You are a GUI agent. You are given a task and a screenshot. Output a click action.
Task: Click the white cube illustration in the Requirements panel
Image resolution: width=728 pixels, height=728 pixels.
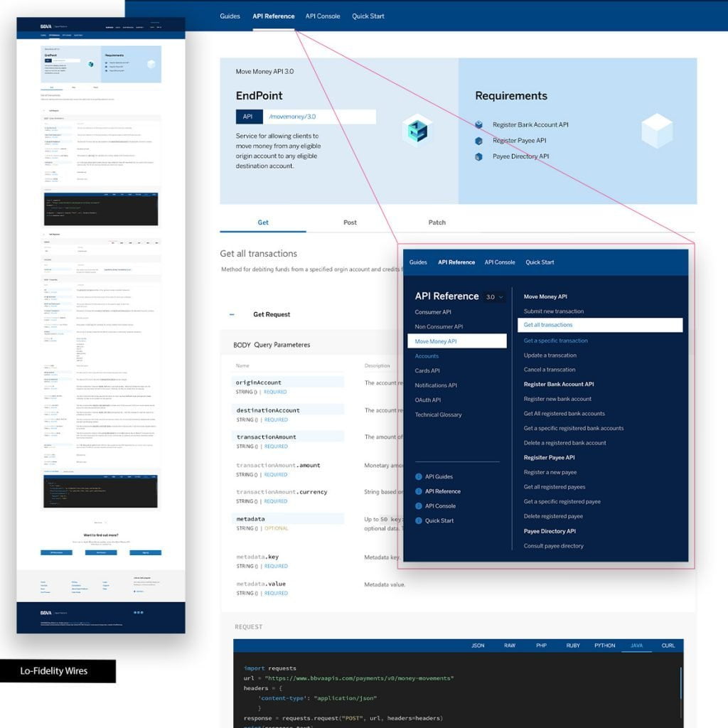pos(657,131)
